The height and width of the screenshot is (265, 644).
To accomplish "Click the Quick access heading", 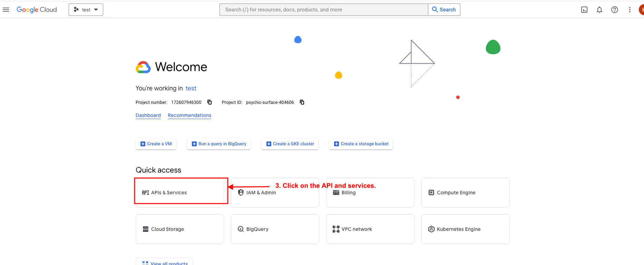I will (158, 170).
